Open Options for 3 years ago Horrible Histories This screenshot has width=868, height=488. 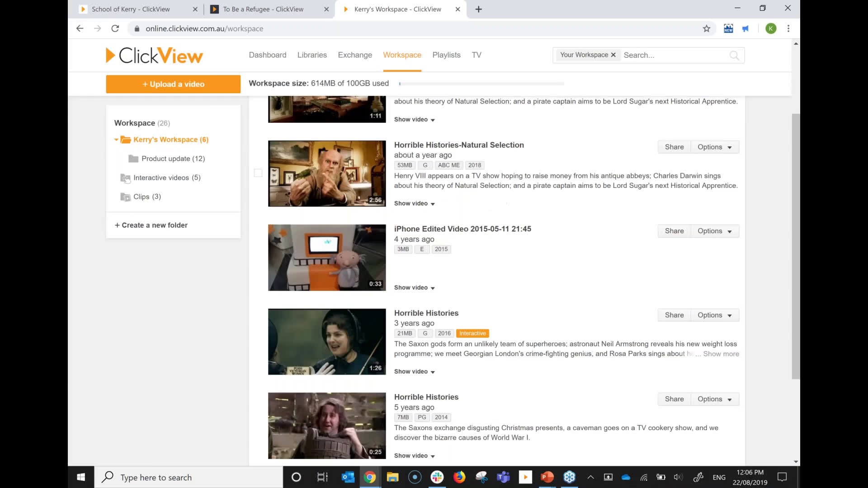715,315
